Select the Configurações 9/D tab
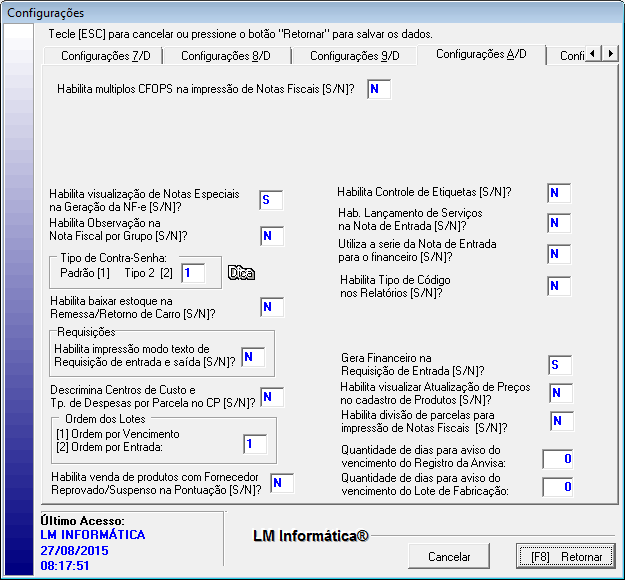625x580 pixels. [354, 56]
